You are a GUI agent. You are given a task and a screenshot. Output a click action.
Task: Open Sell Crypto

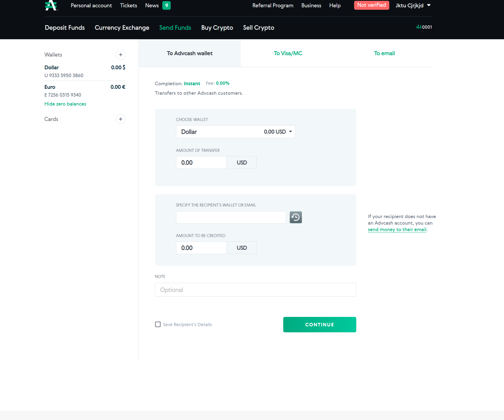click(259, 28)
